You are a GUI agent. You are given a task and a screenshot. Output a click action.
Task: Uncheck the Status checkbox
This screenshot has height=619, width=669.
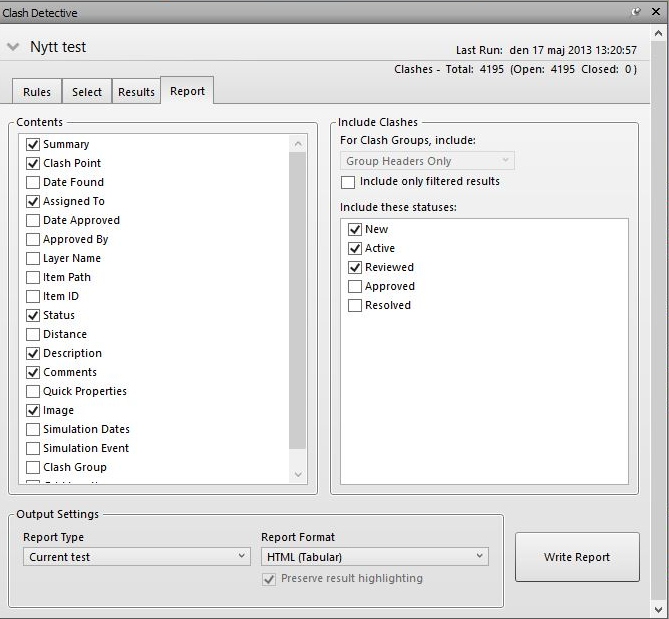click(x=33, y=315)
